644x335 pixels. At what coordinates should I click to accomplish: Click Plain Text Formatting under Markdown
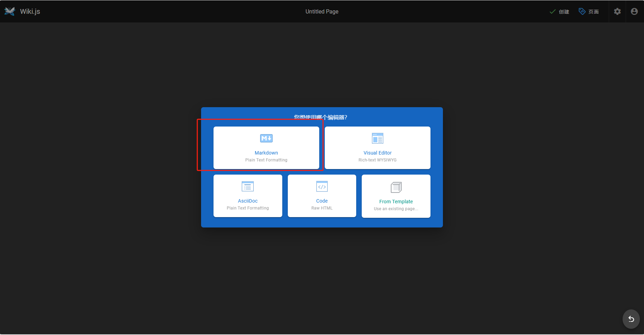coord(266,160)
